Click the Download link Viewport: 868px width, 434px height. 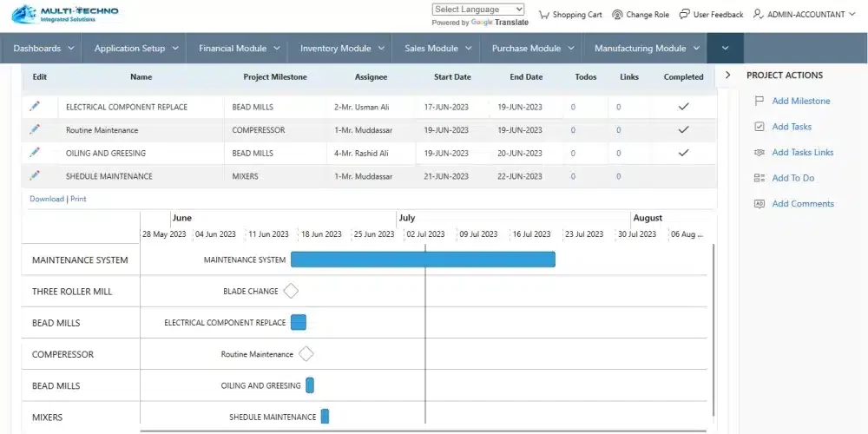(x=47, y=199)
